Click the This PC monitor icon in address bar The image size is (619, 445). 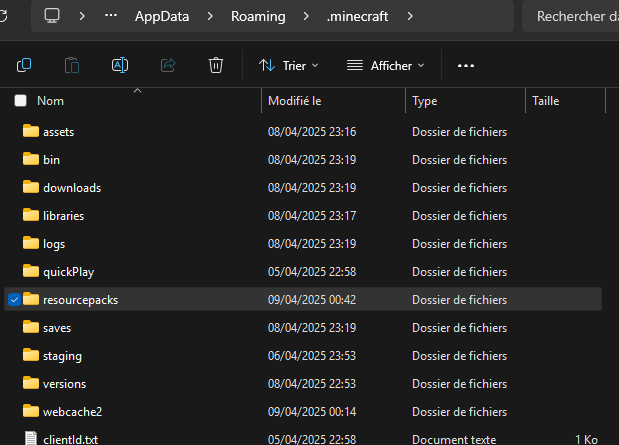tap(52, 16)
